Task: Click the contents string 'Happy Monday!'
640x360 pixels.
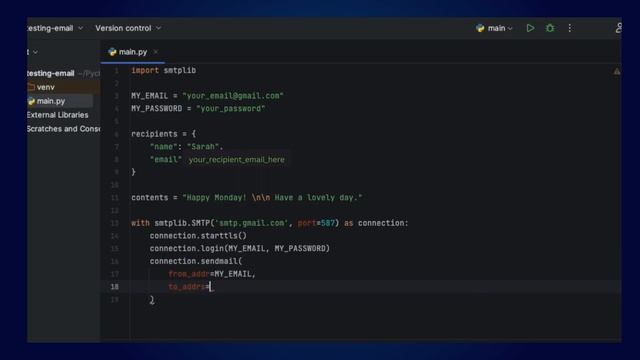Action: coord(272,198)
